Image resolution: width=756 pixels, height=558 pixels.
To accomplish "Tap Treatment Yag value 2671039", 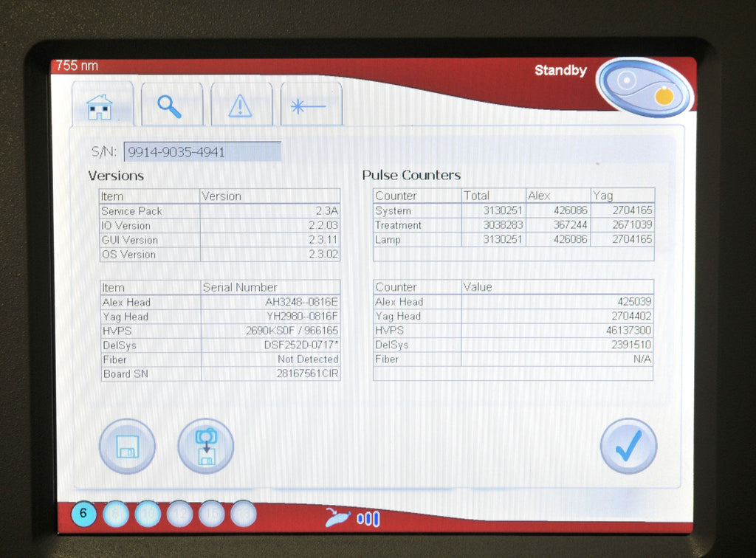I will click(x=632, y=224).
